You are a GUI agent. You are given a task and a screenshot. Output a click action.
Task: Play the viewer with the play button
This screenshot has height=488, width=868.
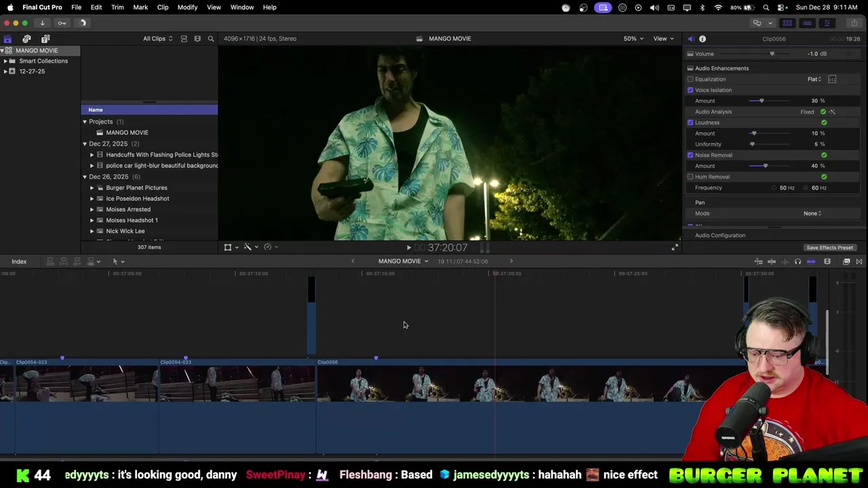409,248
